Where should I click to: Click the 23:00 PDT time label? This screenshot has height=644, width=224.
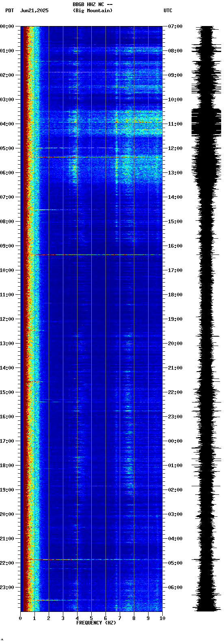pyautogui.click(x=7, y=587)
